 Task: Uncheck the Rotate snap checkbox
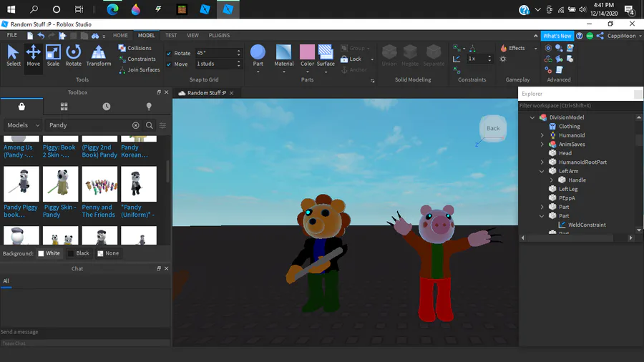[x=169, y=54]
